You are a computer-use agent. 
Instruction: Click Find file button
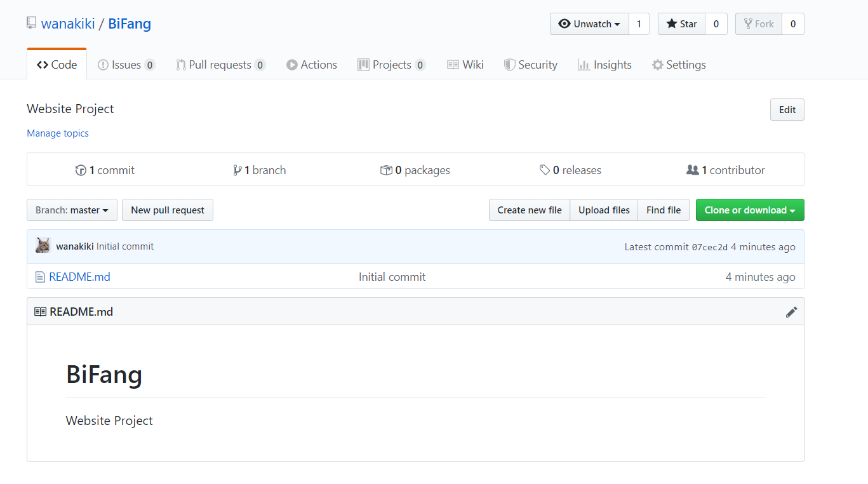664,210
